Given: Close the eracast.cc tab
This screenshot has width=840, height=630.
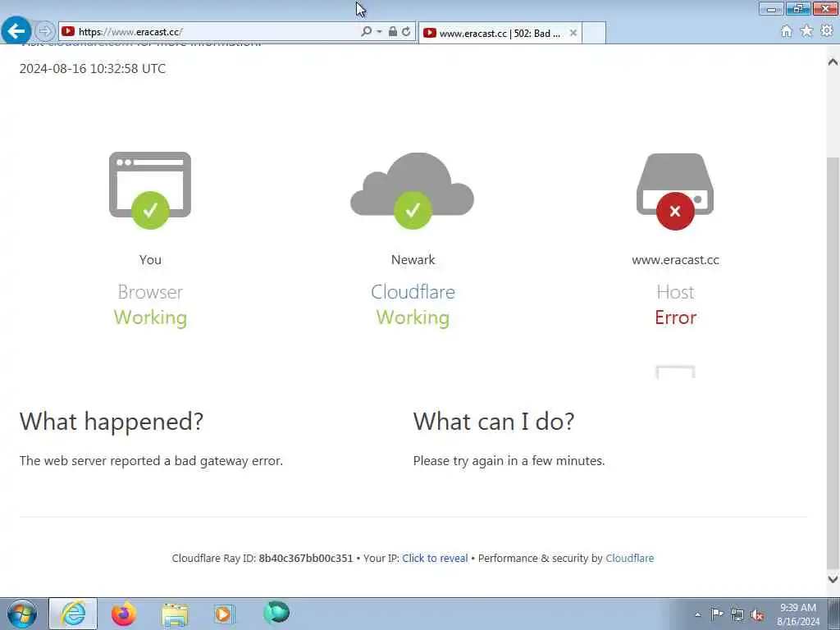Looking at the screenshot, I should coord(573,33).
